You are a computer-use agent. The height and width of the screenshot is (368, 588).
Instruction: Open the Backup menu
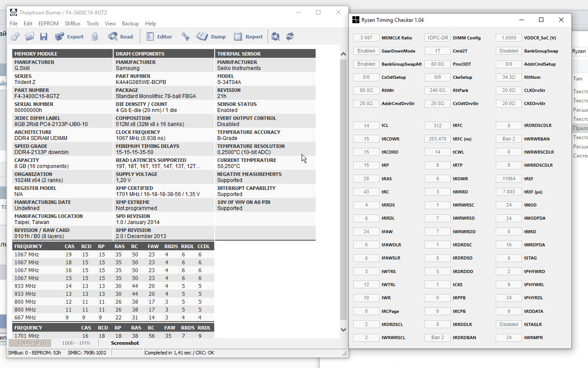point(130,24)
